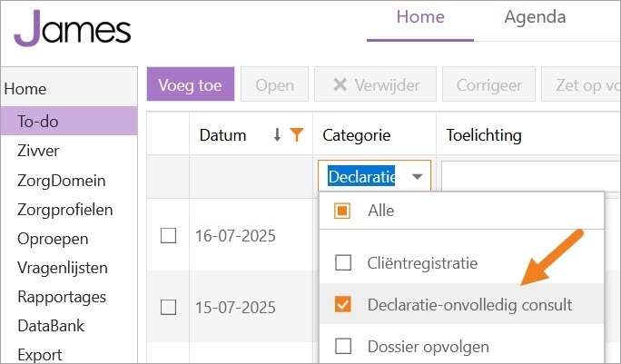Enable the Dossier opvolgen checkbox

click(343, 346)
